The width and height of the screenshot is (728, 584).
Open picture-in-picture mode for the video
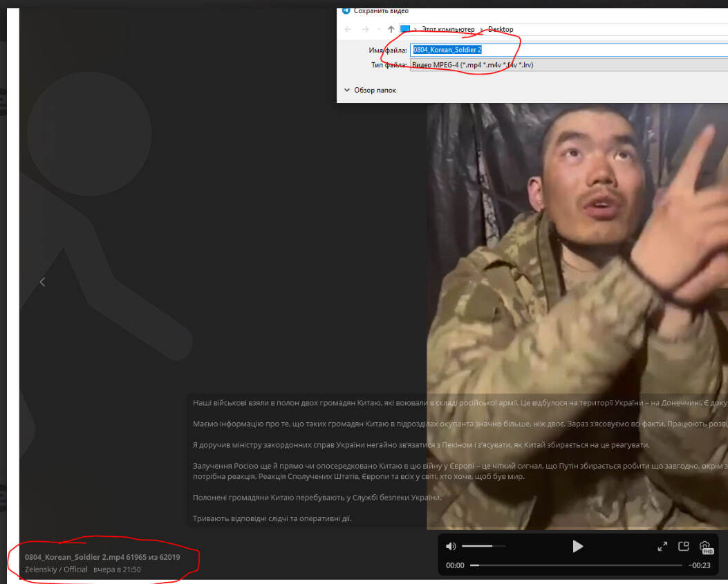tap(684, 547)
